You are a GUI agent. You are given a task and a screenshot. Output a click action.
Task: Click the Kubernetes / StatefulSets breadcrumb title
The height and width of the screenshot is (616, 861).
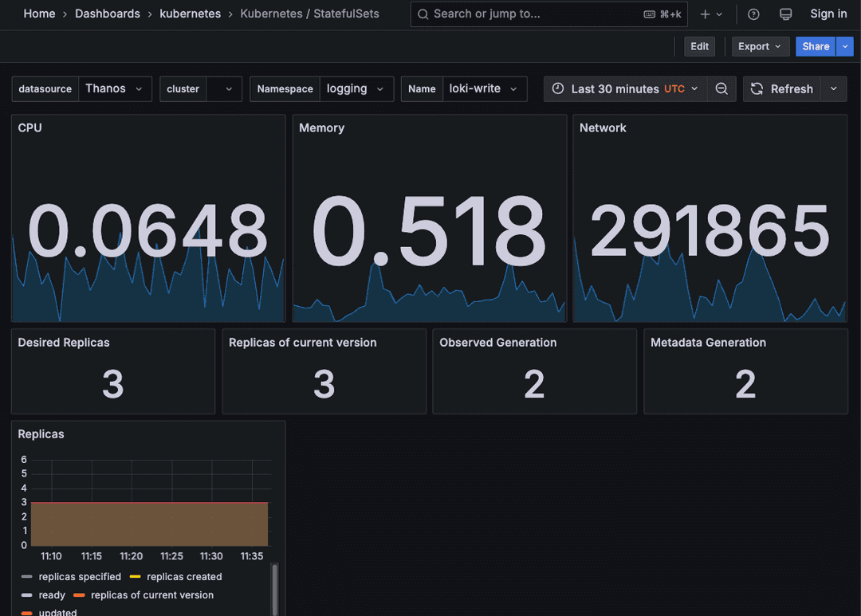point(309,14)
